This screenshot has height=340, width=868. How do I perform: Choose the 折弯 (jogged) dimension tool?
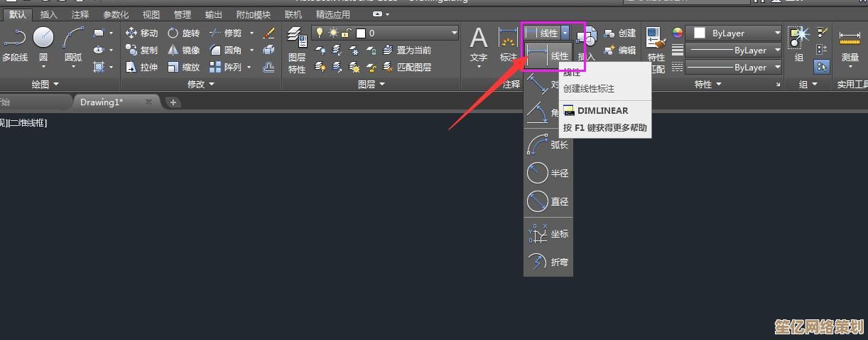click(x=548, y=262)
